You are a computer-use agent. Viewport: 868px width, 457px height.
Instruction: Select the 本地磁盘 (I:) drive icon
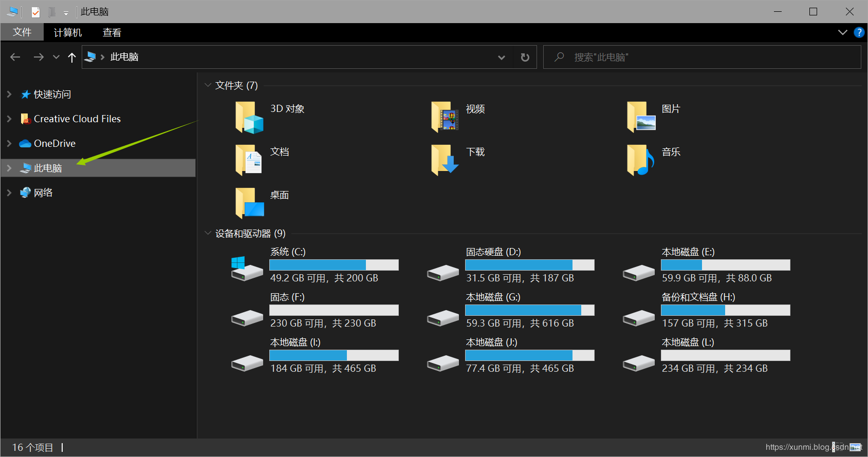tap(247, 363)
